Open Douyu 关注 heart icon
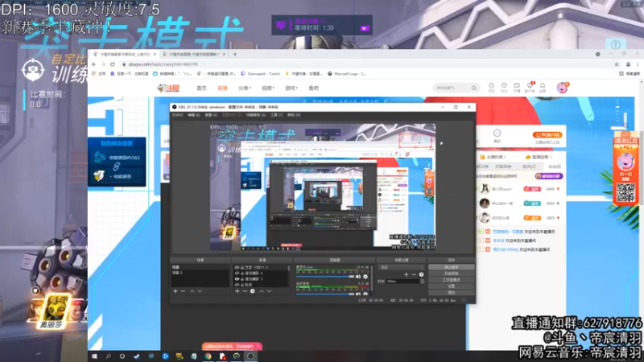Image resolution: width=644 pixels, height=362 pixels. click(504, 87)
